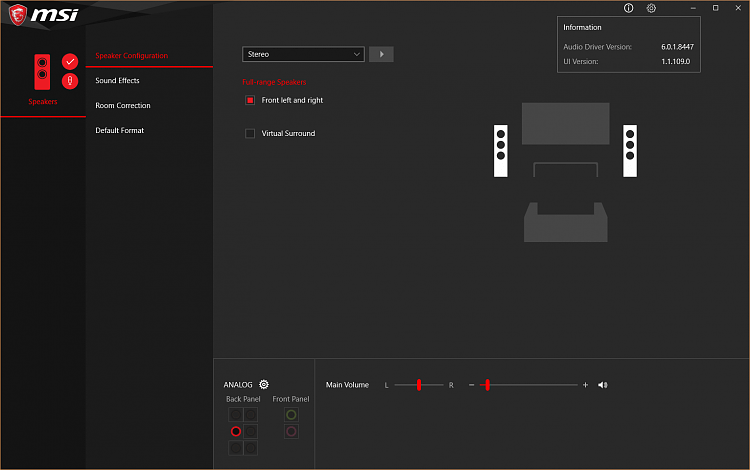Image resolution: width=750 pixels, height=470 pixels.
Task: Click the right speaker in room diagram
Action: 630,151
